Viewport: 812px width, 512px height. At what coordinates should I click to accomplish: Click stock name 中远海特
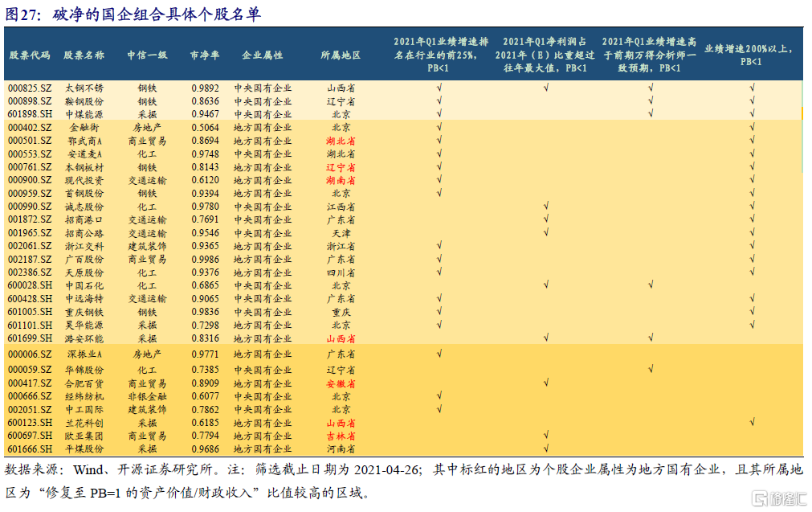(84, 299)
